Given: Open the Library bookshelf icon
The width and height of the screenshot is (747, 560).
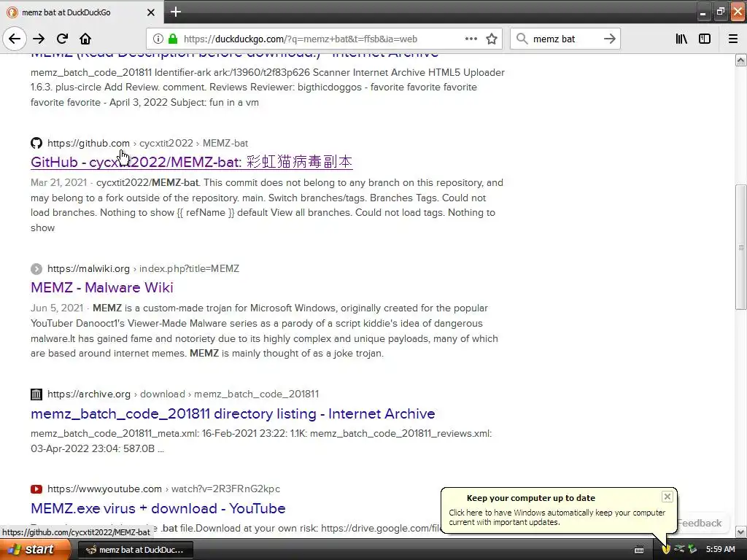Looking at the screenshot, I should (x=681, y=39).
